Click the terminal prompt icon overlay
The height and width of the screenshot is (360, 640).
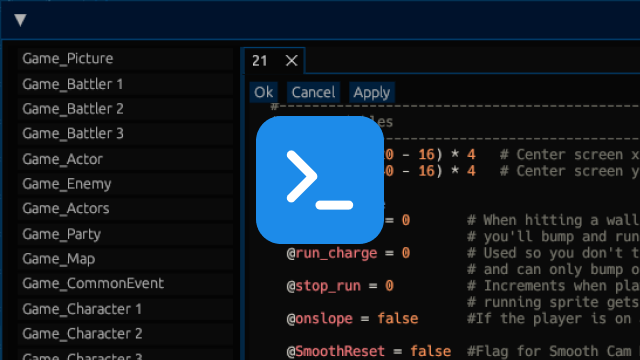point(320,180)
